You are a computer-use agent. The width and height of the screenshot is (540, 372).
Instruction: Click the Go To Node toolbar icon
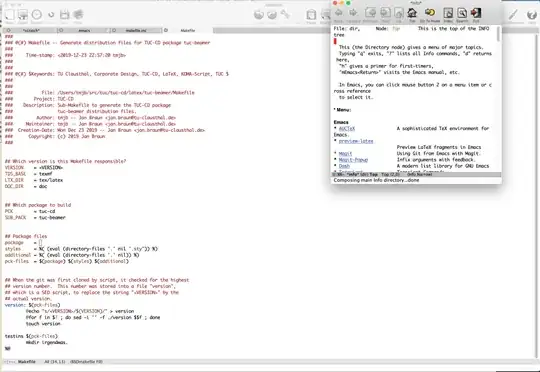point(429,13)
